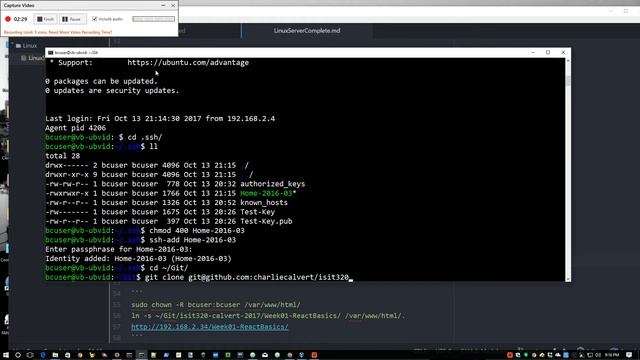The image size is (640, 360).
Task: Expand the Linux folder in the editor sidebar
Action: pos(26,46)
